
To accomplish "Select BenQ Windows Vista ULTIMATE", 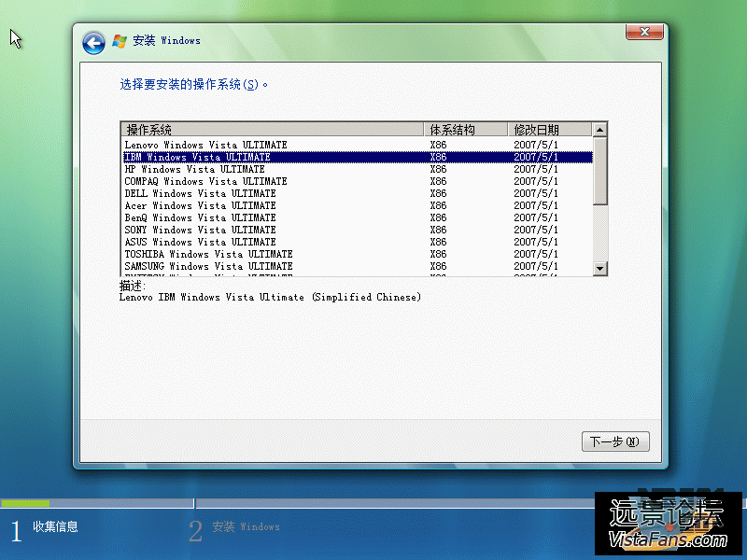I will point(200,217).
